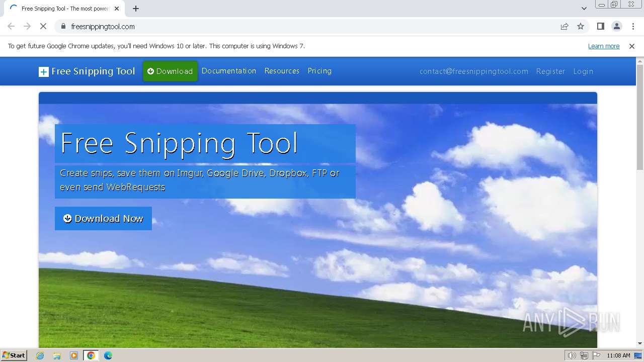Click the green Download button in navbar
Image resolution: width=644 pixels, height=362 pixels.
point(170,71)
